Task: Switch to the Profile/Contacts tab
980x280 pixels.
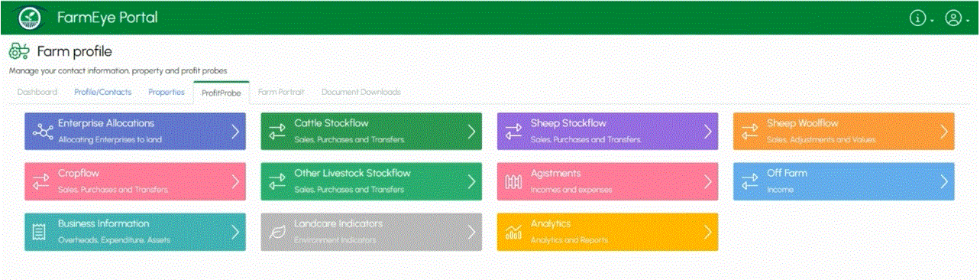Action: point(102,92)
